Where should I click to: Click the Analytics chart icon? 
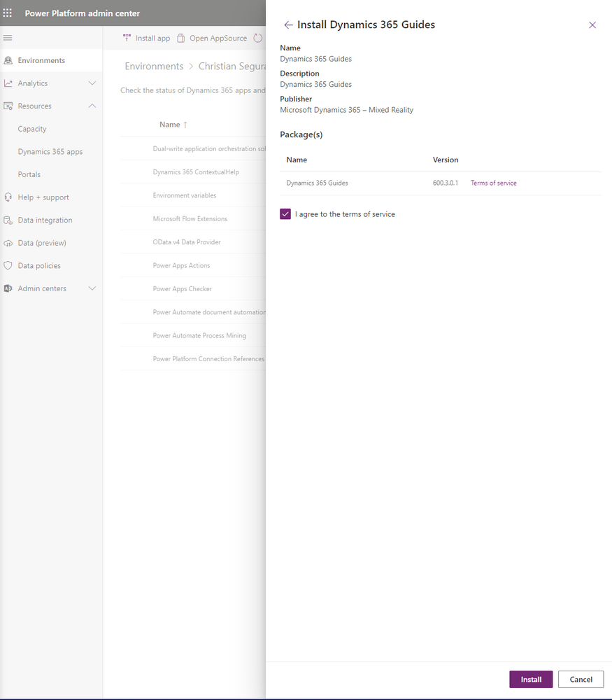point(8,83)
